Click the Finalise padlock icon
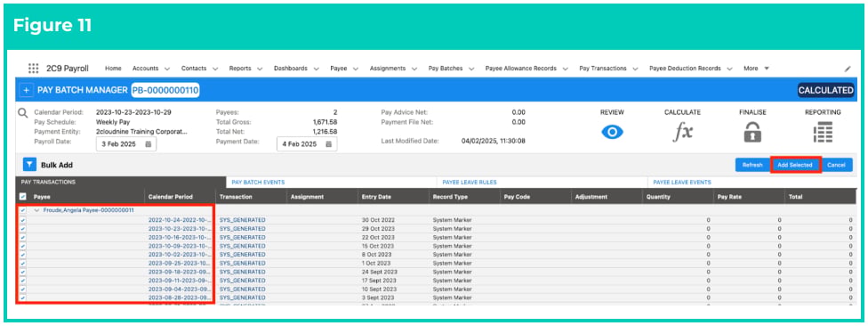Viewport: 868px width, 326px height. point(752,132)
